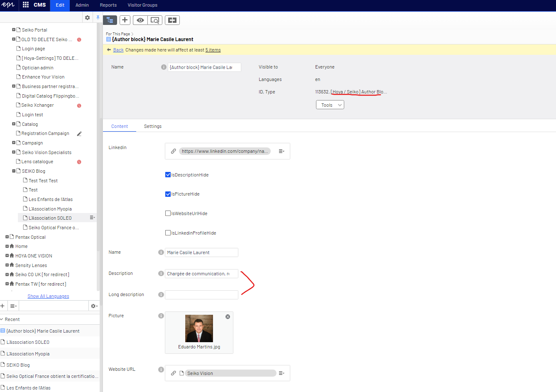Image resolution: width=556 pixels, height=392 pixels.
Task: Uncheck the IsDescriptionHide checkbox
Action: (168, 175)
